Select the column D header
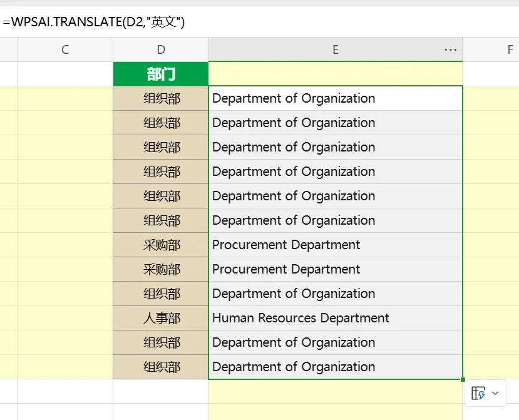Viewport: 519px width, 420px height. (161, 50)
